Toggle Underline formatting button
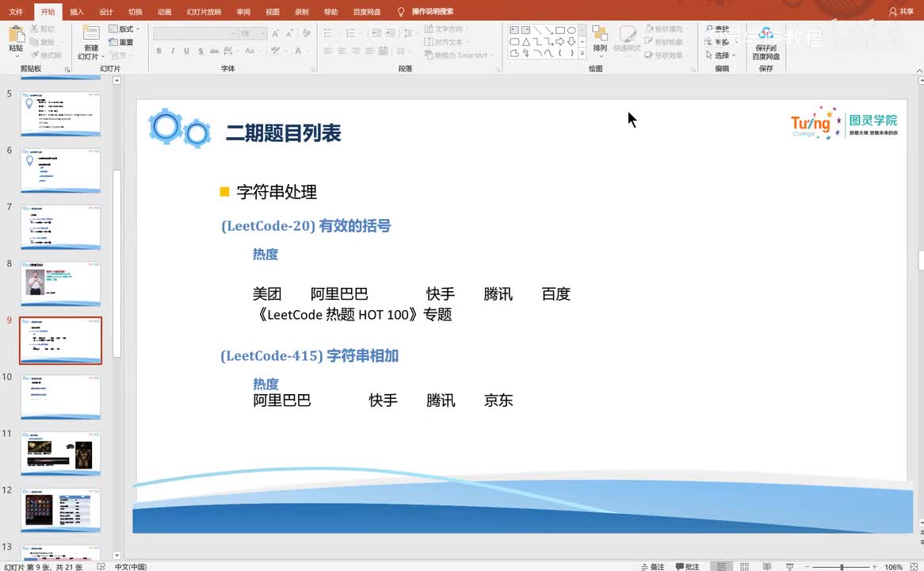 (186, 51)
